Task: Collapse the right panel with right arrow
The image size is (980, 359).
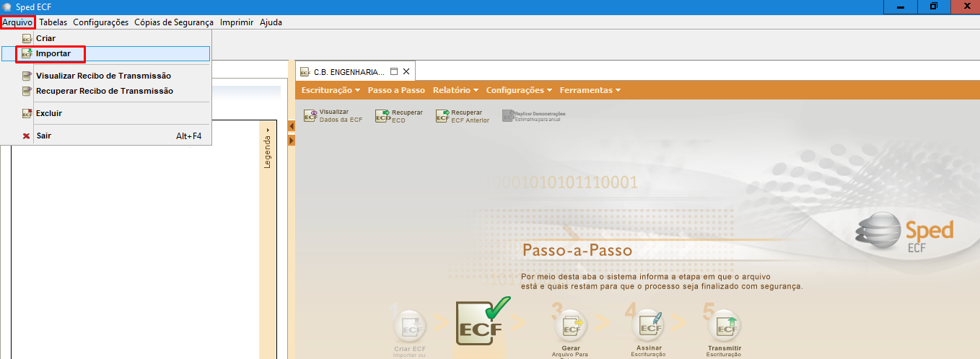Action: click(292, 141)
